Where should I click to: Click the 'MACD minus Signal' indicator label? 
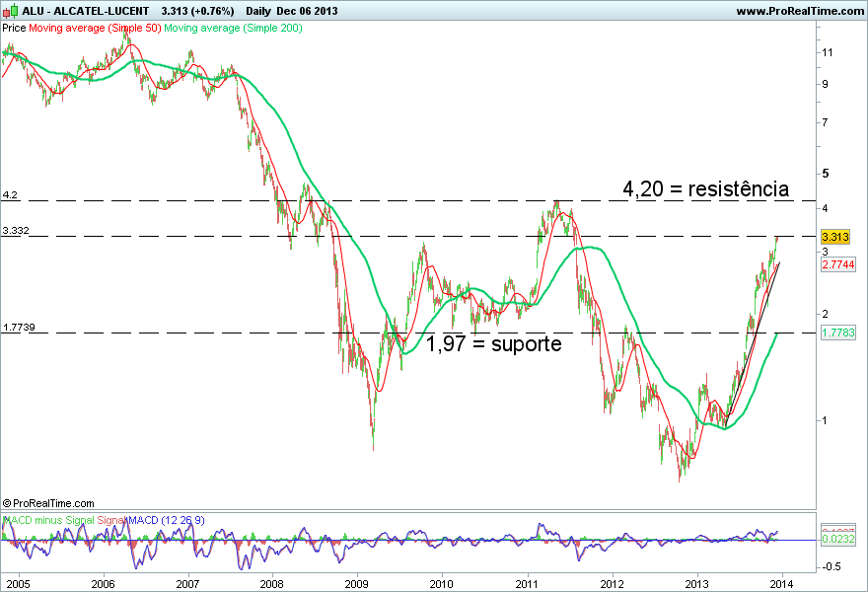[48, 521]
